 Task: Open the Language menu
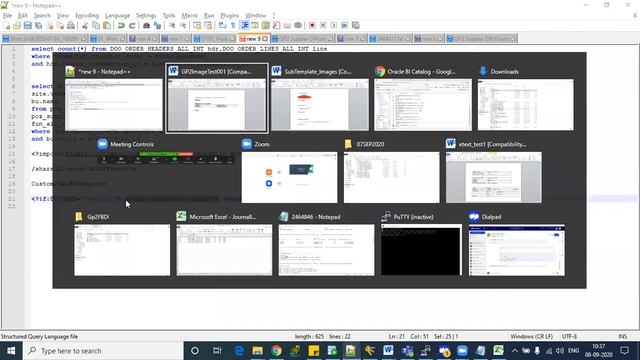pos(117,16)
